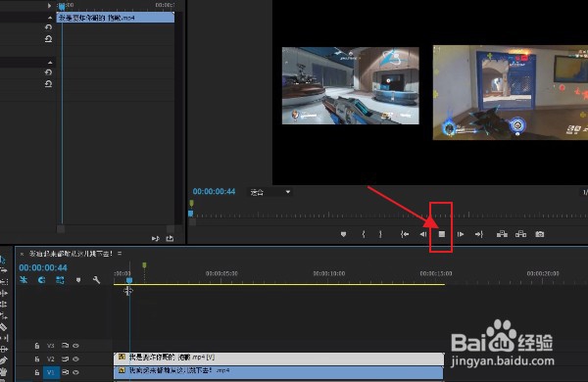Toggle the lock on track V3
Viewport: 588px width, 382px height.
click(x=37, y=346)
